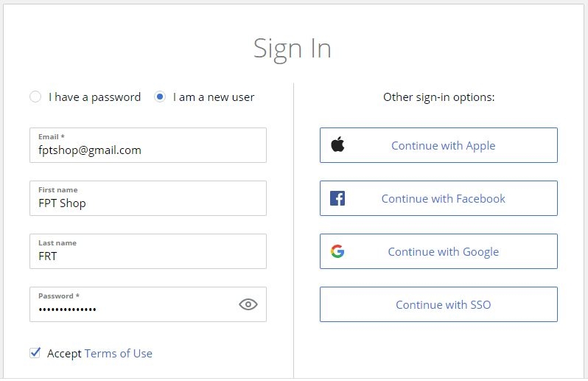Choose Continue with SSO
The height and width of the screenshot is (381, 588).
[438, 304]
